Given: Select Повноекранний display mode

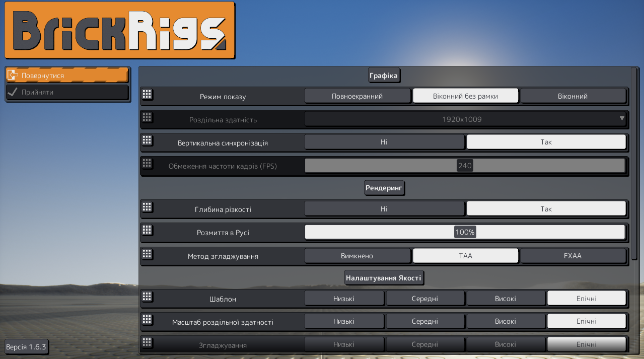Looking at the screenshot, I should pyautogui.click(x=357, y=96).
